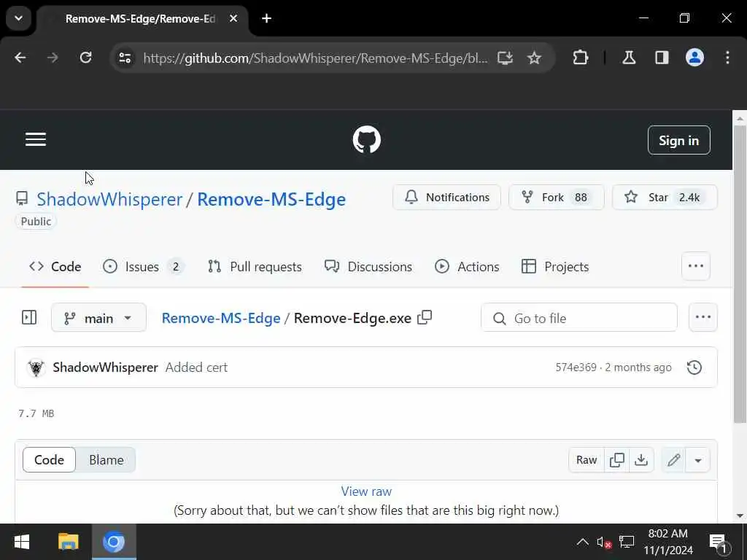Image resolution: width=747 pixels, height=560 pixels.
Task: Open the Added cert commit message
Action: click(196, 367)
